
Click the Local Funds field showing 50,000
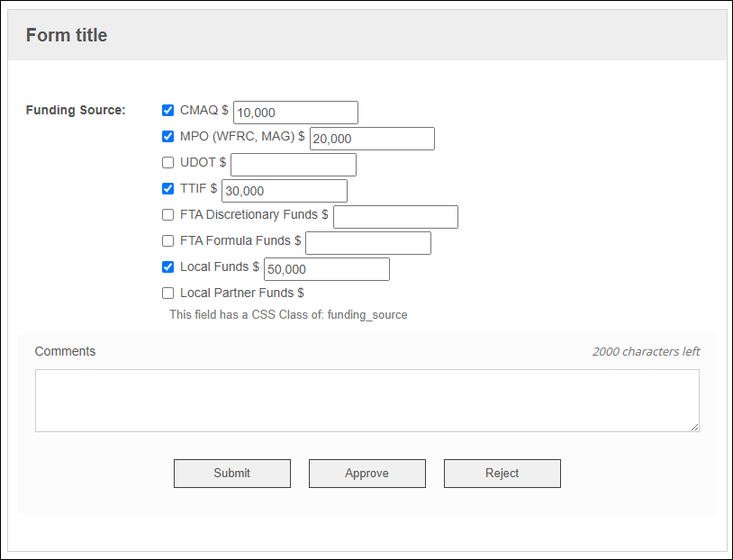327,270
